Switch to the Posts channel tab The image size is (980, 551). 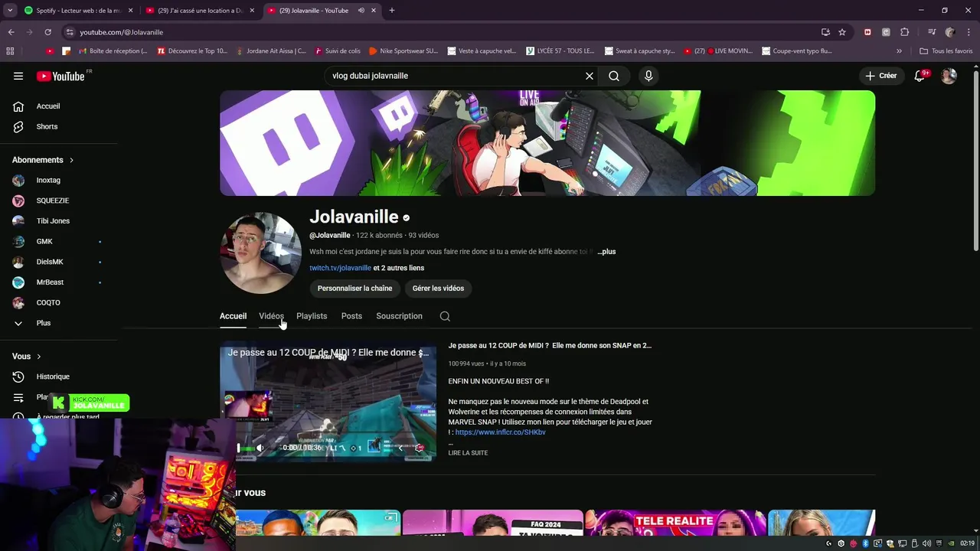pos(351,316)
